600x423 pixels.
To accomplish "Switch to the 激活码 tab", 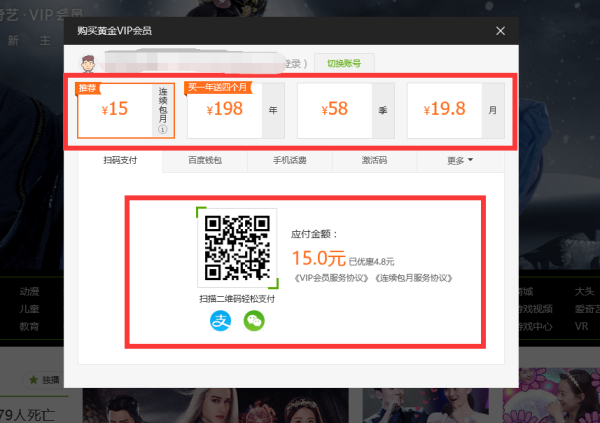I will tap(374, 160).
